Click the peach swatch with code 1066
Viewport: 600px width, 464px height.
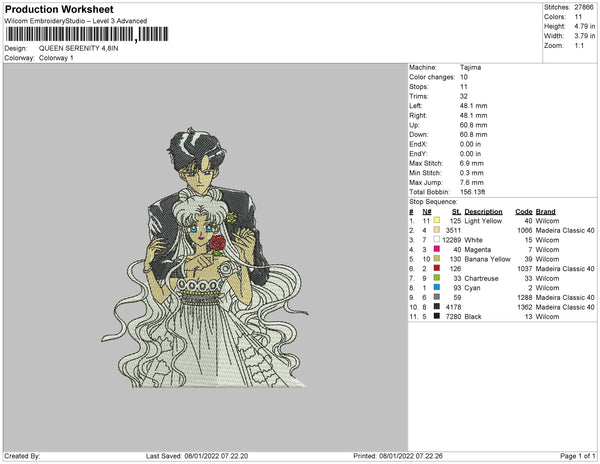437,230
